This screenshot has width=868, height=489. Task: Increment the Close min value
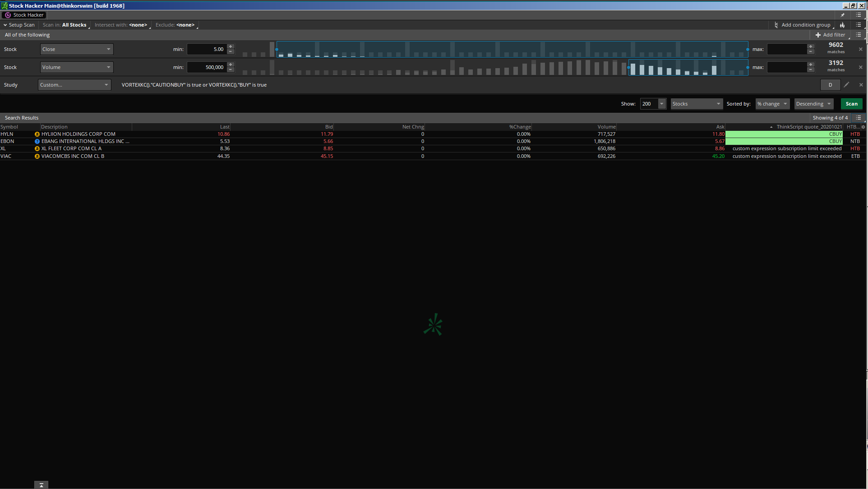tap(231, 46)
